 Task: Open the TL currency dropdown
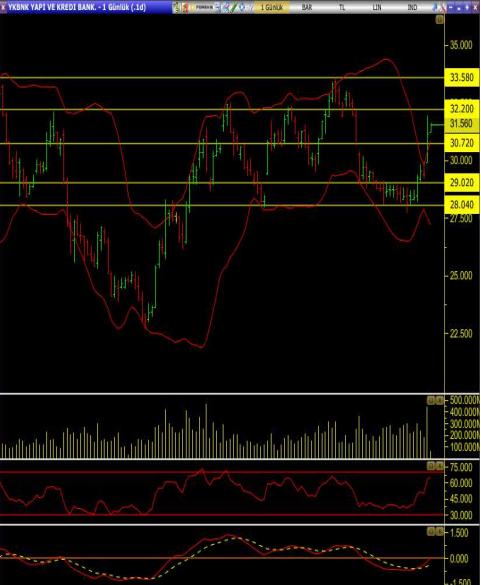(x=342, y=7)
